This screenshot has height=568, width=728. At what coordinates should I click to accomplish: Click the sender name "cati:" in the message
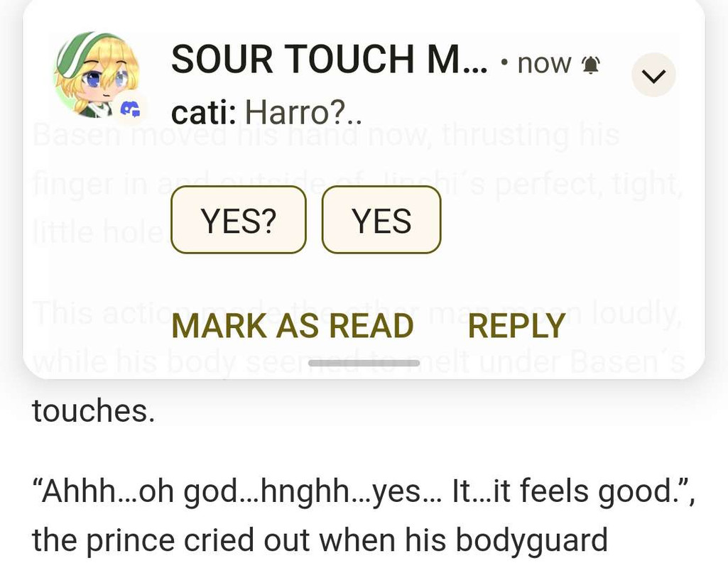point(204,113)
